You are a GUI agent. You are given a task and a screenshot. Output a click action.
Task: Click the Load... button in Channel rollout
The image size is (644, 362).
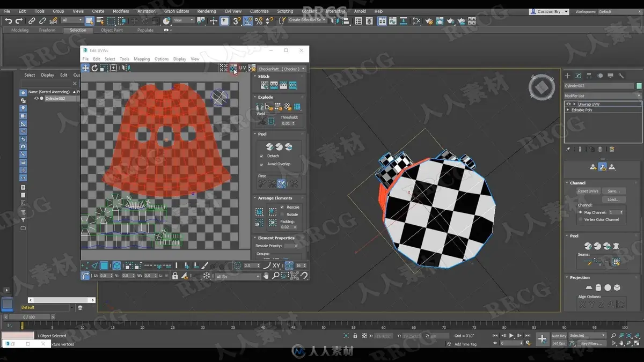pyautogui.click(x=613, y=200)
